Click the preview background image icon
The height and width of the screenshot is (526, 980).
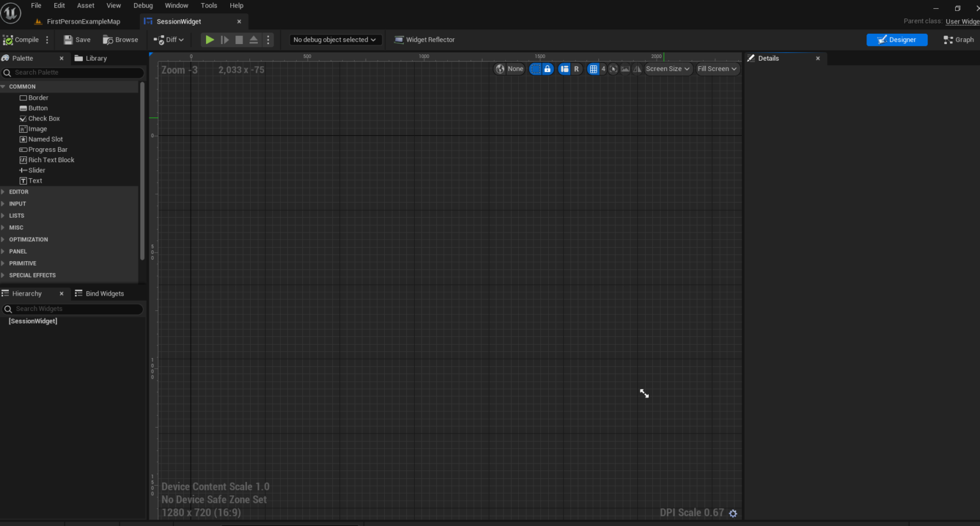625,69
